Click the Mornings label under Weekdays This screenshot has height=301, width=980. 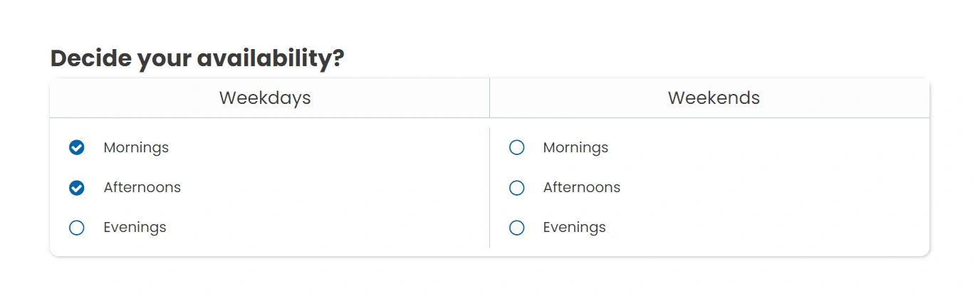[136, 148]
